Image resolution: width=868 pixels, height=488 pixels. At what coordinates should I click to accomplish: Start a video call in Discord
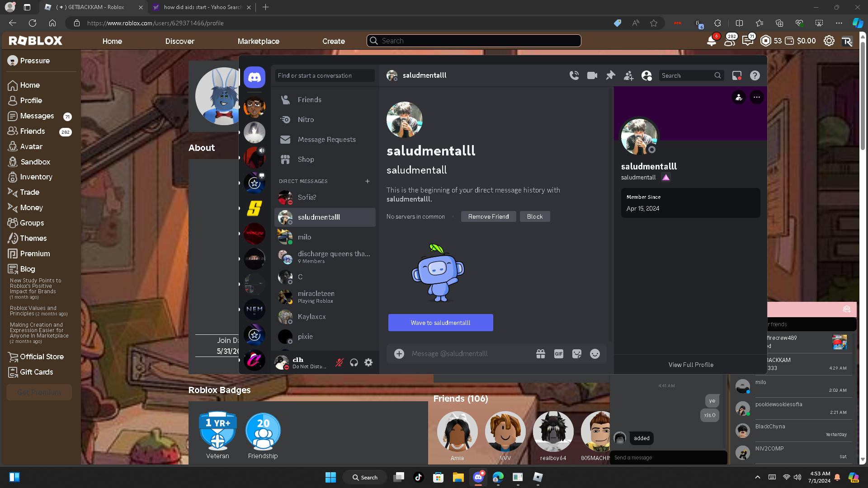click(592, 75)
